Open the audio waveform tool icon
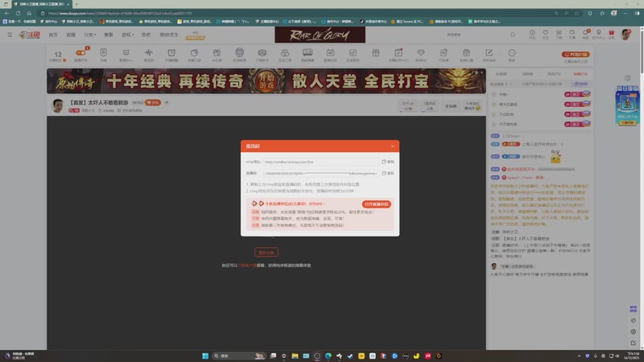Screen dimensions: 644x362 click(149, 53)
